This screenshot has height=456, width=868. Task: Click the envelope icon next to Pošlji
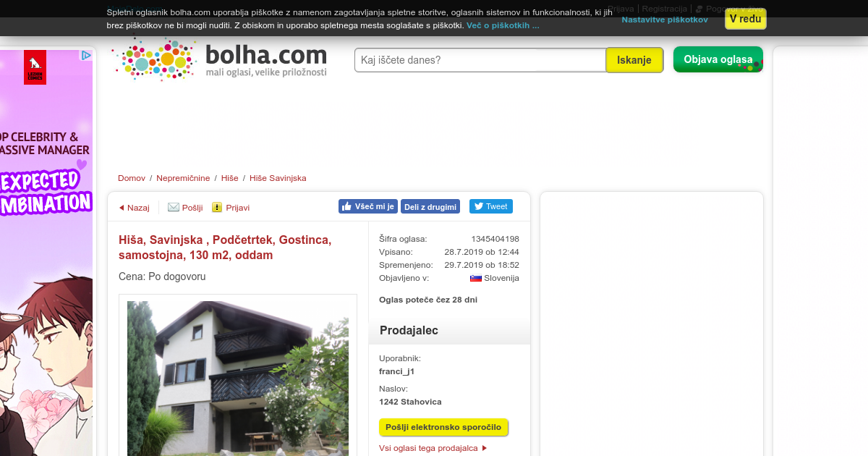point(174,207)
